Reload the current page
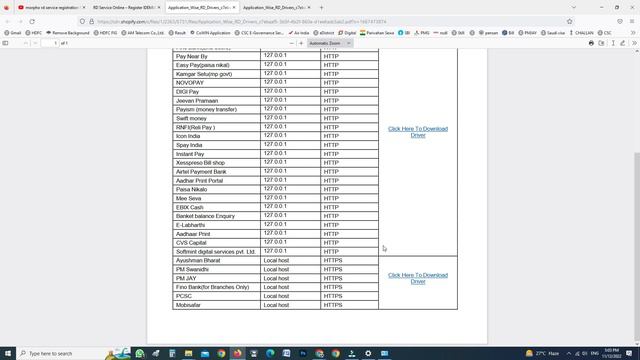 click(x=32, y=21)
